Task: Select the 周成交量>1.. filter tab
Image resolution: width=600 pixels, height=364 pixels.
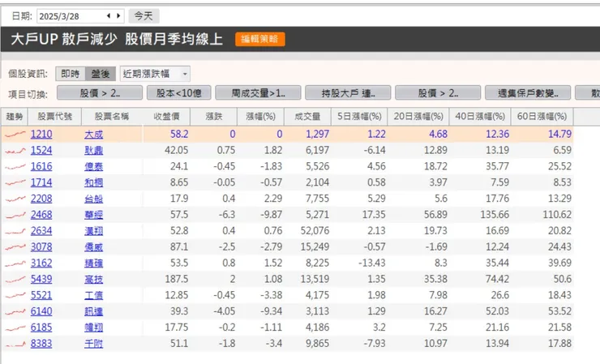Action: click(259, 92)
